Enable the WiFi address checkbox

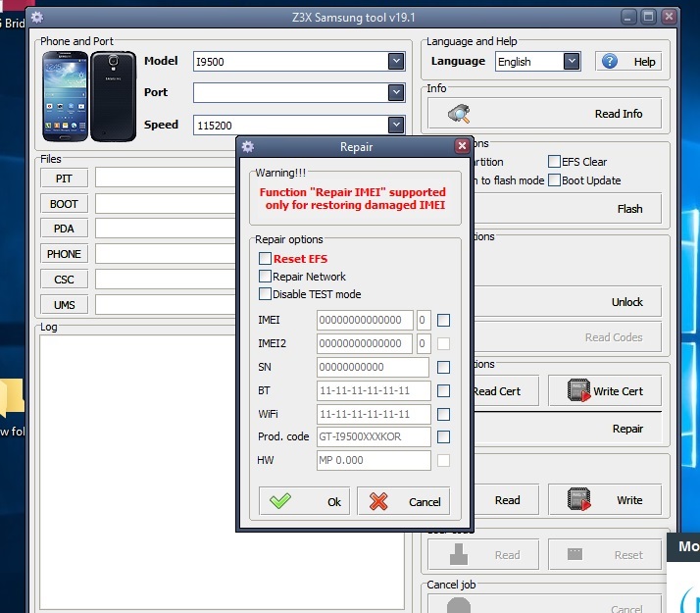click(x=443, y=414)
